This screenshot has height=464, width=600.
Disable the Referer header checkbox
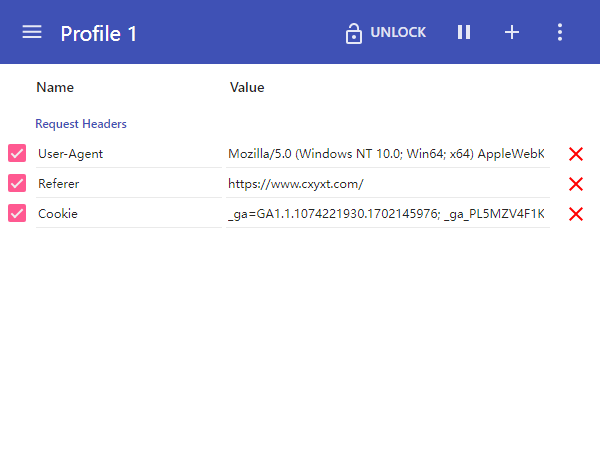tap(17, 183)
